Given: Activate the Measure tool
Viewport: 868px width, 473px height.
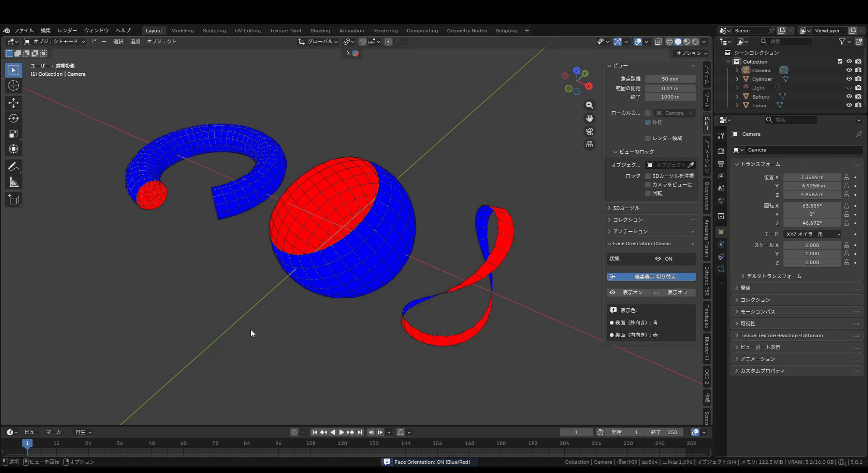Looking at the screenshot, I should [14, 182].
